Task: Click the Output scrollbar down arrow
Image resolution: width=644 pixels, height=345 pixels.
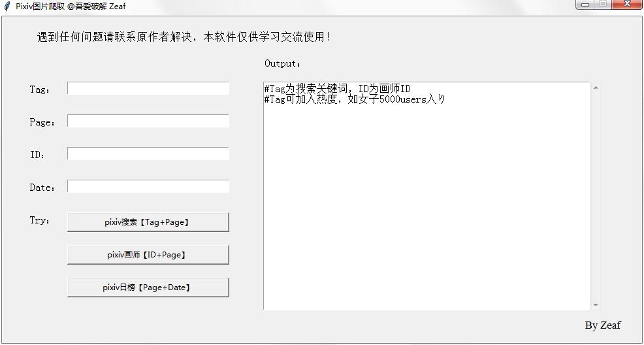Action: coord(596,304)
